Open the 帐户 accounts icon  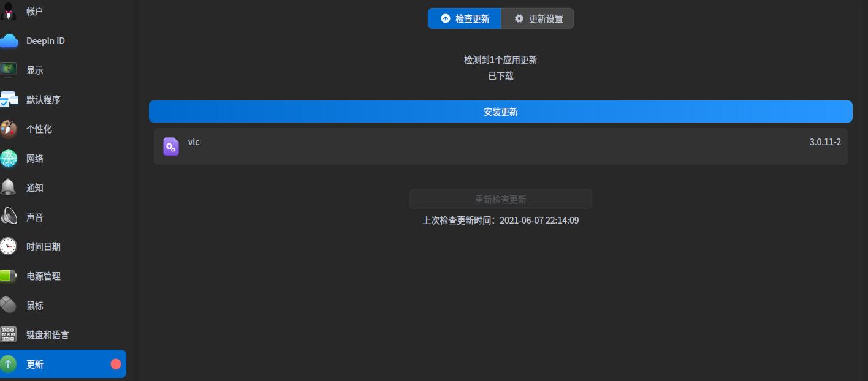(9, 11)
